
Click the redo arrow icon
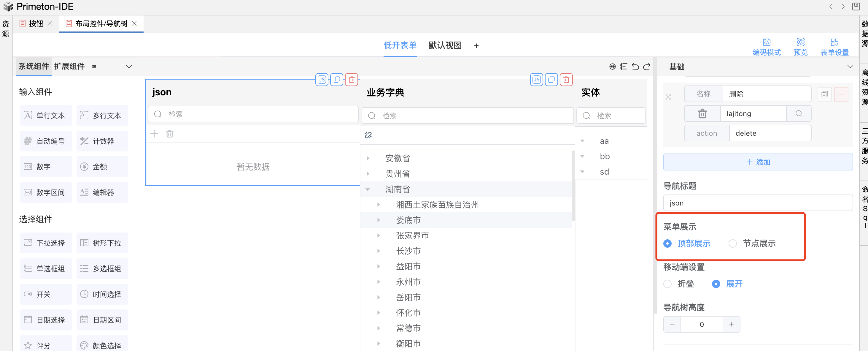[647, 67]
